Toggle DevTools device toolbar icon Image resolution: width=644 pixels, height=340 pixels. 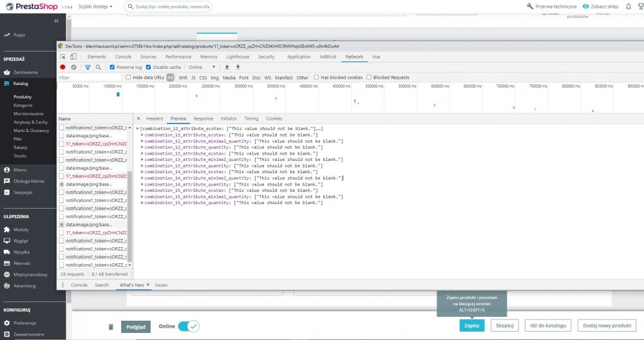pyautogui.click(x=73, y=57)
